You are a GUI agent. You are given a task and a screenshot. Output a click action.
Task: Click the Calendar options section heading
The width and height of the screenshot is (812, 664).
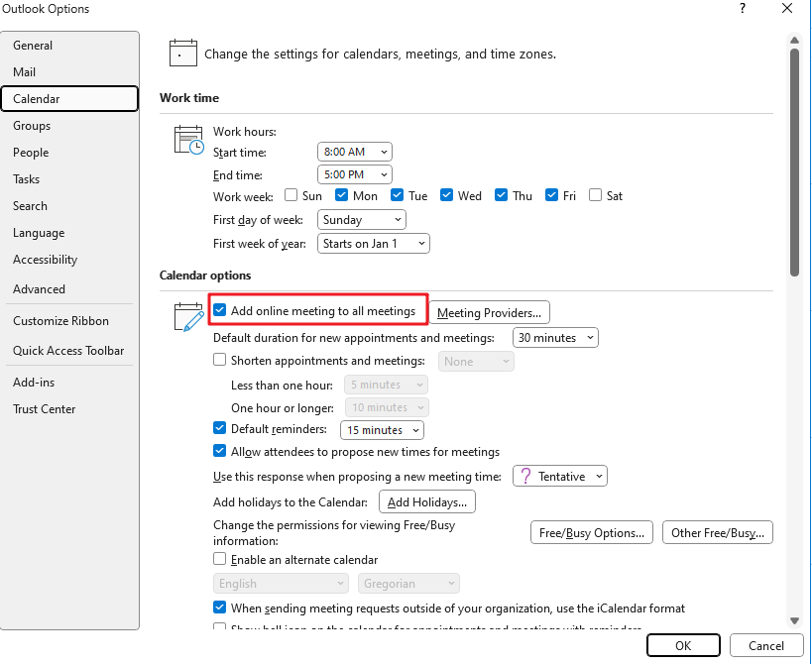click(x=205, y=275)
